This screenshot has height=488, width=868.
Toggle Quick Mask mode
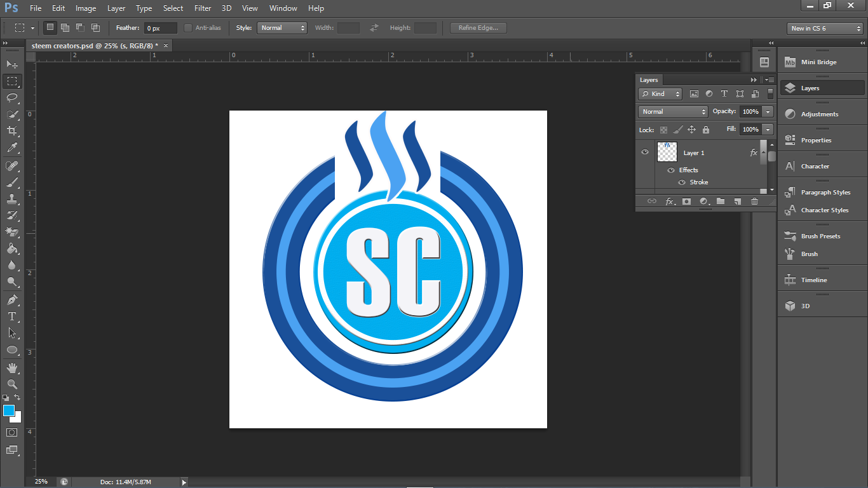[x=12, y=432]
